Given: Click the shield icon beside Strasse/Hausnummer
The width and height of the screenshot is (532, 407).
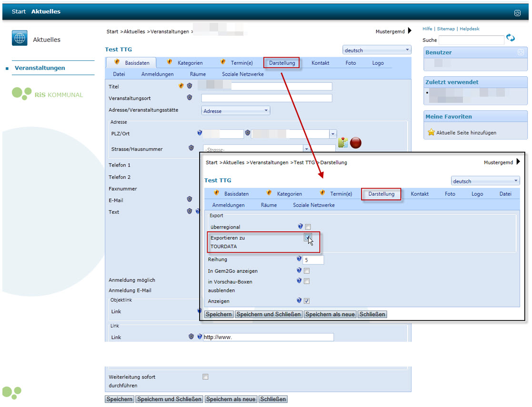Looking at the screenshot, I should 191,148.
